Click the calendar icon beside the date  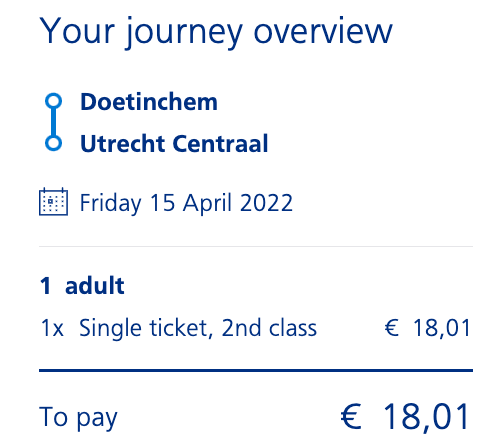coord(53,202)
